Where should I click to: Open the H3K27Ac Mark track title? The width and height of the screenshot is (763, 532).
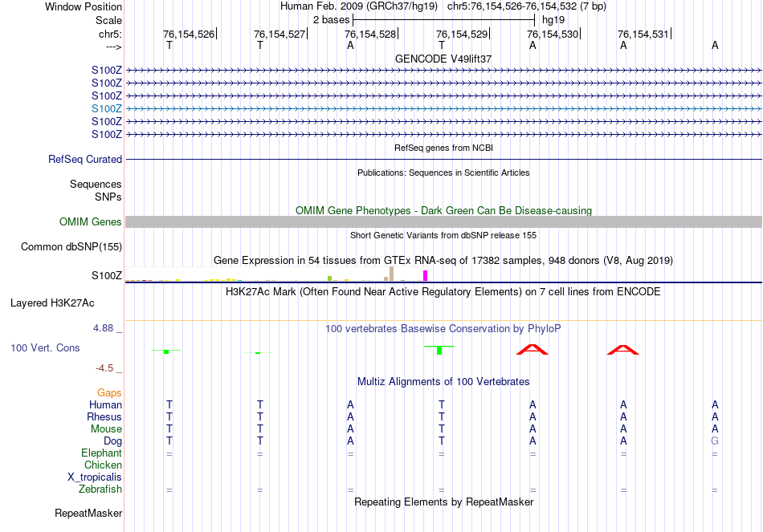pyautogui.click(x=443, y=292)
